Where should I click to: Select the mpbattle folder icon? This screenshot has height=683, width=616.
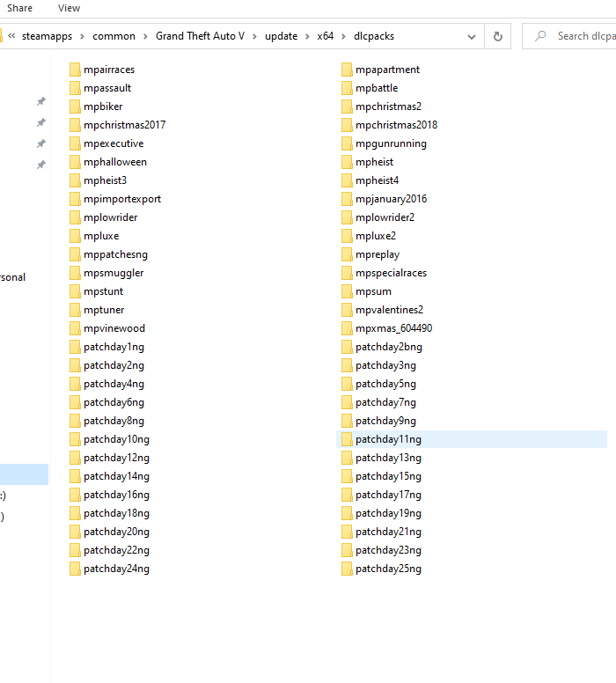(x=347, y=88)
